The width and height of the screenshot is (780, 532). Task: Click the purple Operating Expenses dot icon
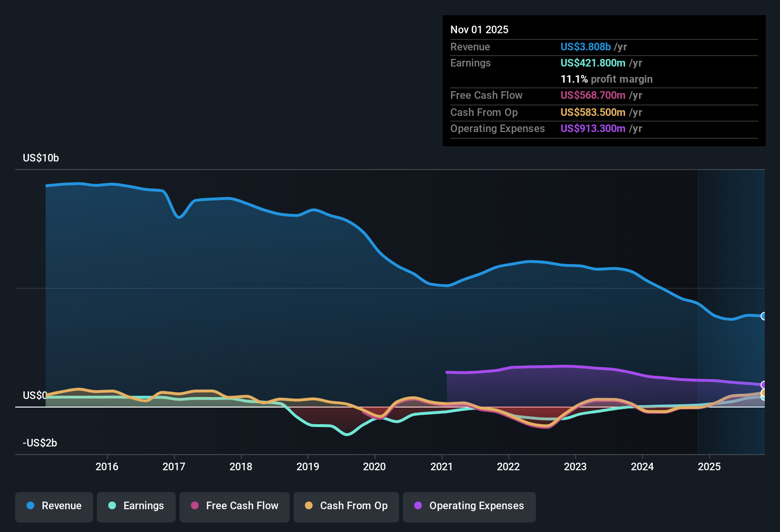[418, 506]
